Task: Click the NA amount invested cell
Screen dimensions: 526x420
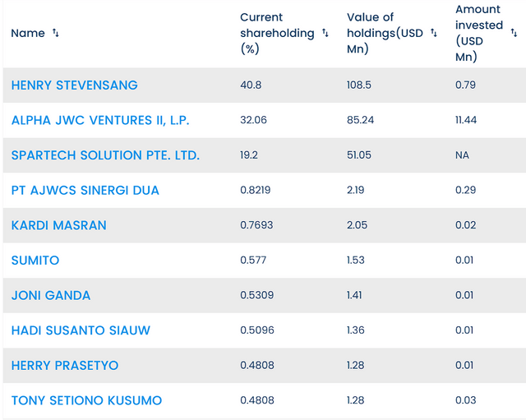Action: pyautogui.click(x=462, y=155)
